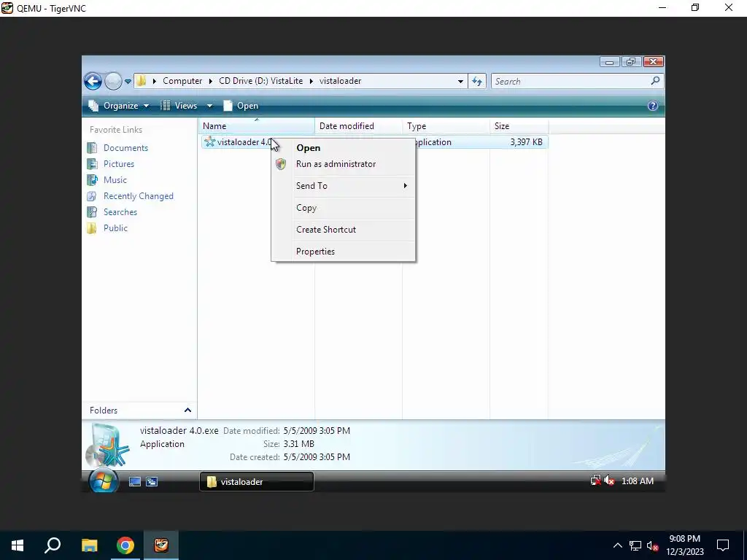Show hidden icons tray chevron
Screen dimensions: 747x560
[x=617, y=545]
